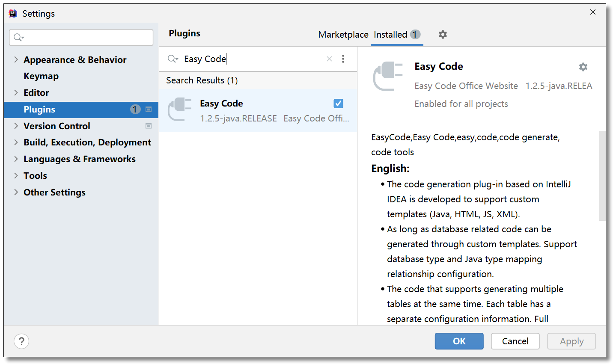613x364 pixels.
Task: Click Enabled for all projects text
Action: (x=461, y=104)
